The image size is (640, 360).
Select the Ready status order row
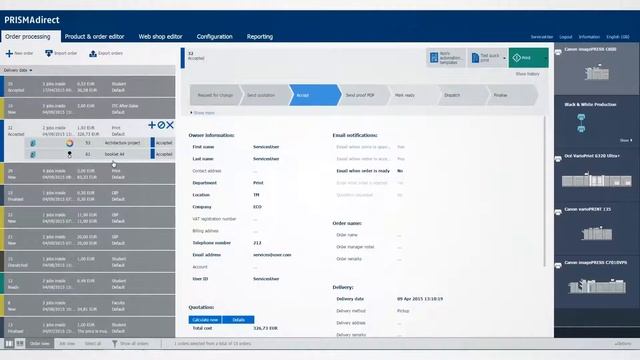coord(88,284)
